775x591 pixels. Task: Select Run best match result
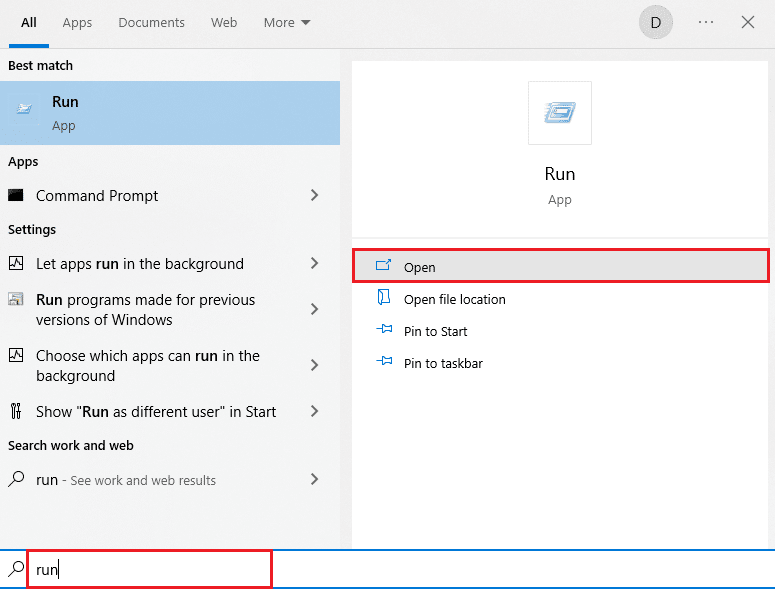click(170, 113)
